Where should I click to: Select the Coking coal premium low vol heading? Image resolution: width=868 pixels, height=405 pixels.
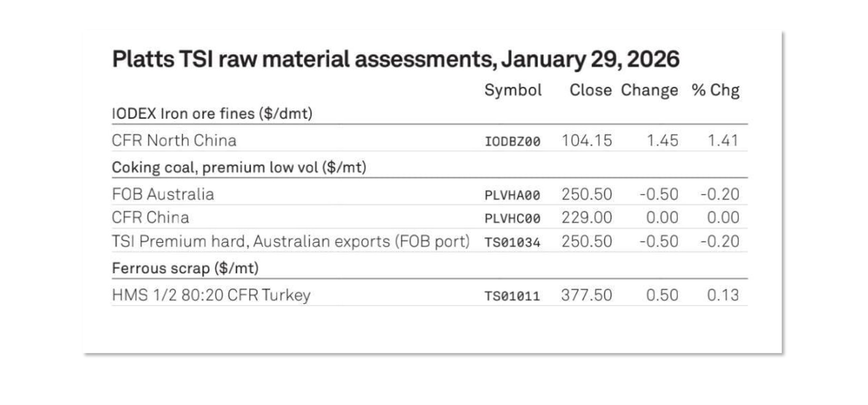point(239,168)
